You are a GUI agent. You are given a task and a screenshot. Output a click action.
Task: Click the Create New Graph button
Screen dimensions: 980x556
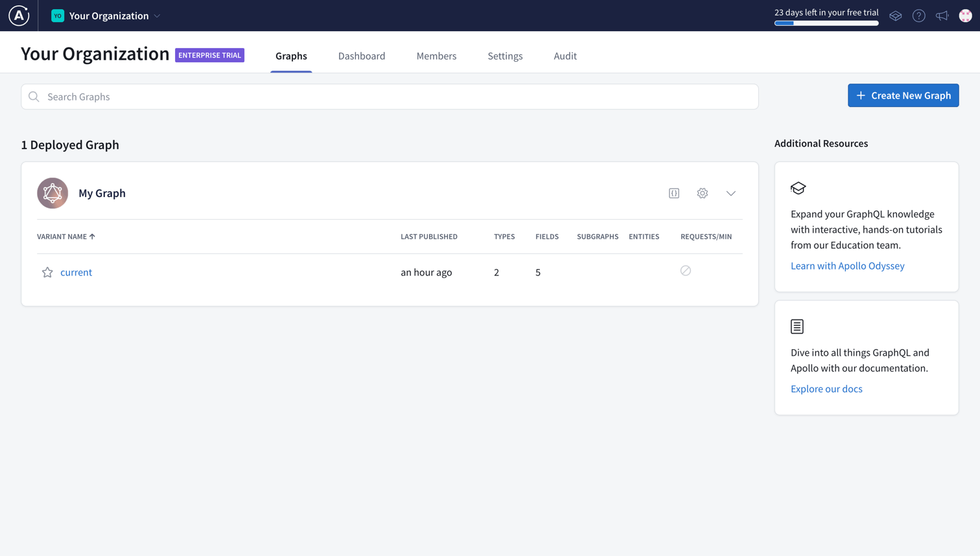tap(903, 95)
